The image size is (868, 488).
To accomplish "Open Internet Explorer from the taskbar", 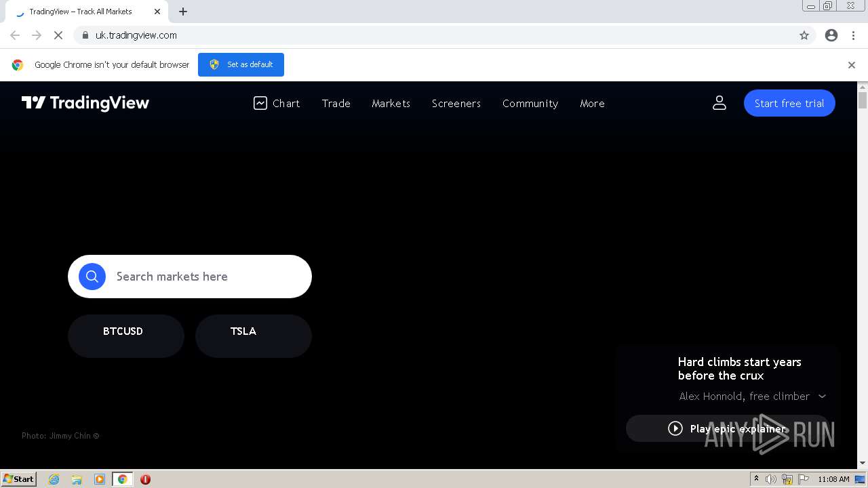I will 54,479.
